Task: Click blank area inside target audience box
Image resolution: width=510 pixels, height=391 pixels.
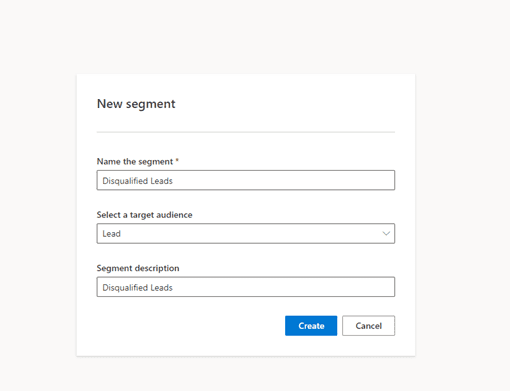Action: pyautogui.click(x=250, y=234)
